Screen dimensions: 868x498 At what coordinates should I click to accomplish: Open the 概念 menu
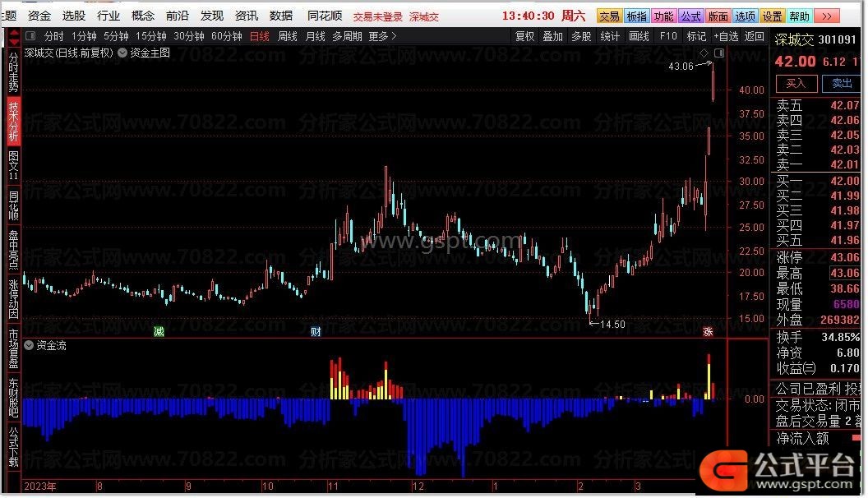[143, 16]
